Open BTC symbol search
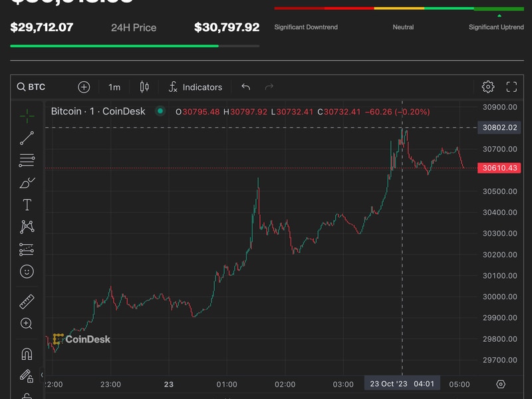This screenshot has width=532, height=399. (x=31, y=87)
